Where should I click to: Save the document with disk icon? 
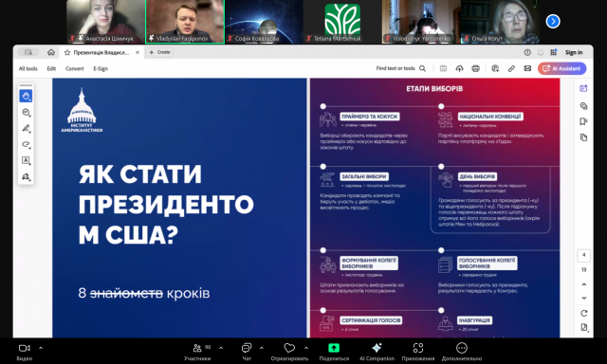tap(443, 68)
